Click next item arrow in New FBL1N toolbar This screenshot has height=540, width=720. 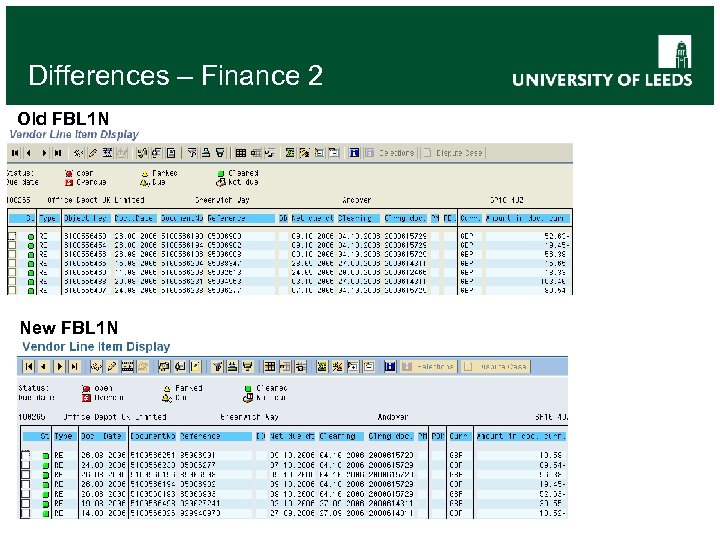pyautogui.click(x=60, y=366)
